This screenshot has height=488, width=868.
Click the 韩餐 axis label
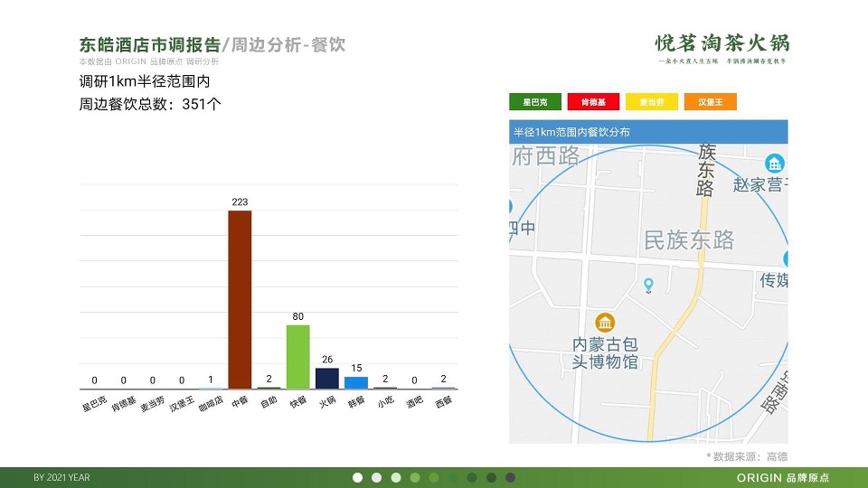(x=356, y=401)
